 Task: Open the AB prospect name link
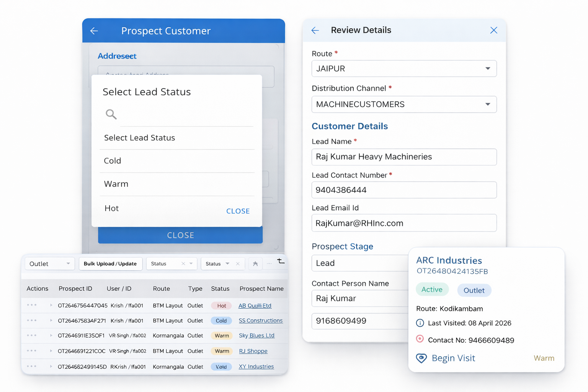255,305
